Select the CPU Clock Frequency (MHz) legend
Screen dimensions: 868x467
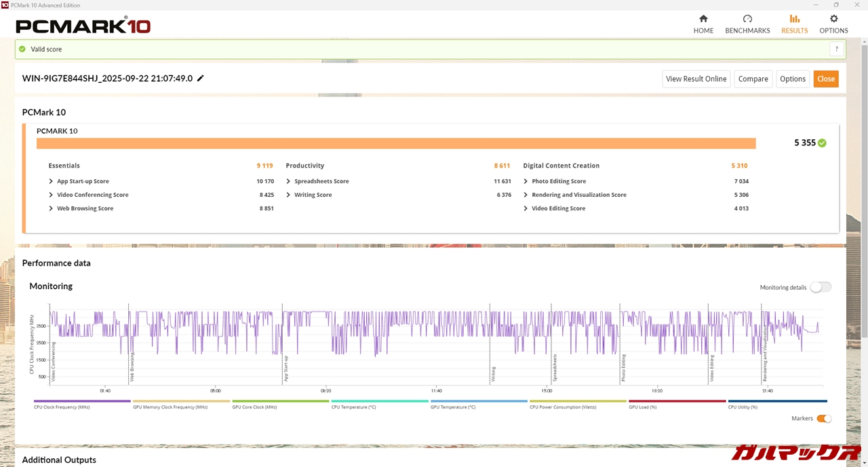click(x=82, y=405)
